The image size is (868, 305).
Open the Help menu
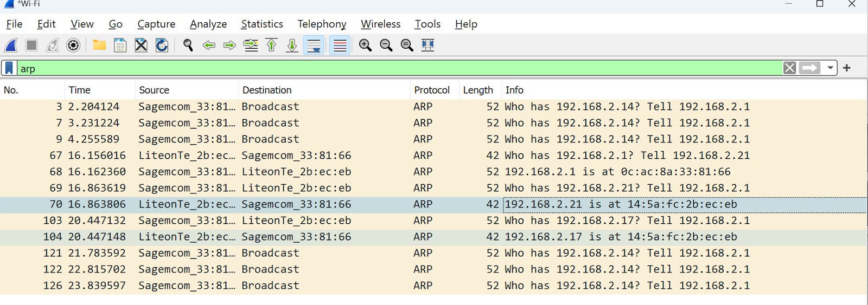click(466, 24)
